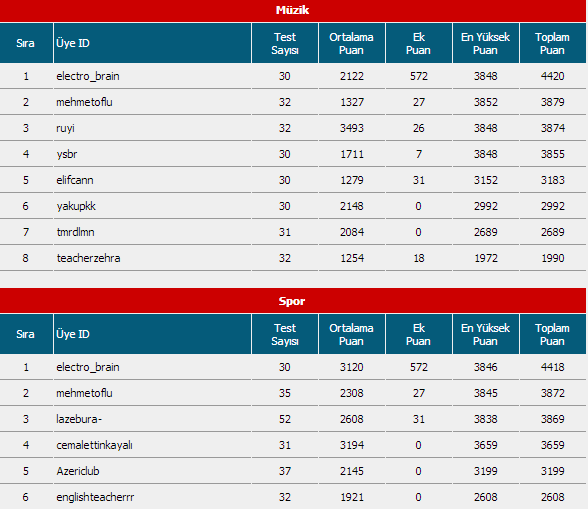588x509 pixels.
Task: Click the yakupkk member ID
Action: pyautogui.click(x=76, y=206)
